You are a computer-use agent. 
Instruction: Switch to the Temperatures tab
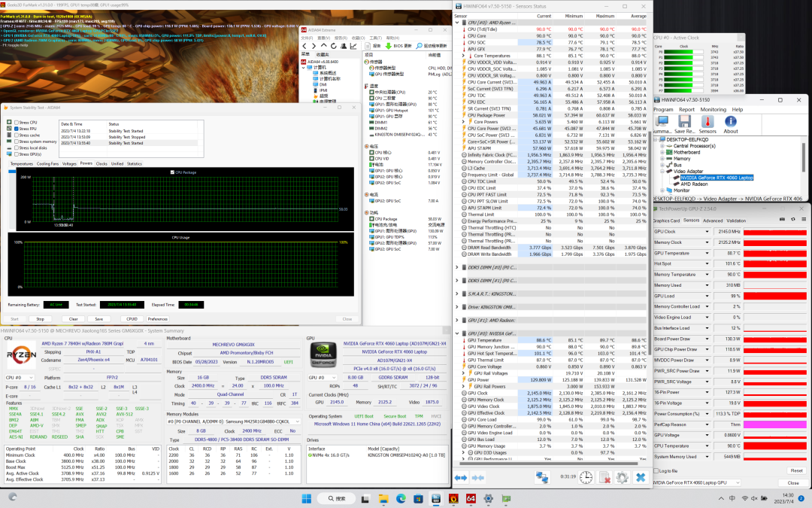point(21,163)
